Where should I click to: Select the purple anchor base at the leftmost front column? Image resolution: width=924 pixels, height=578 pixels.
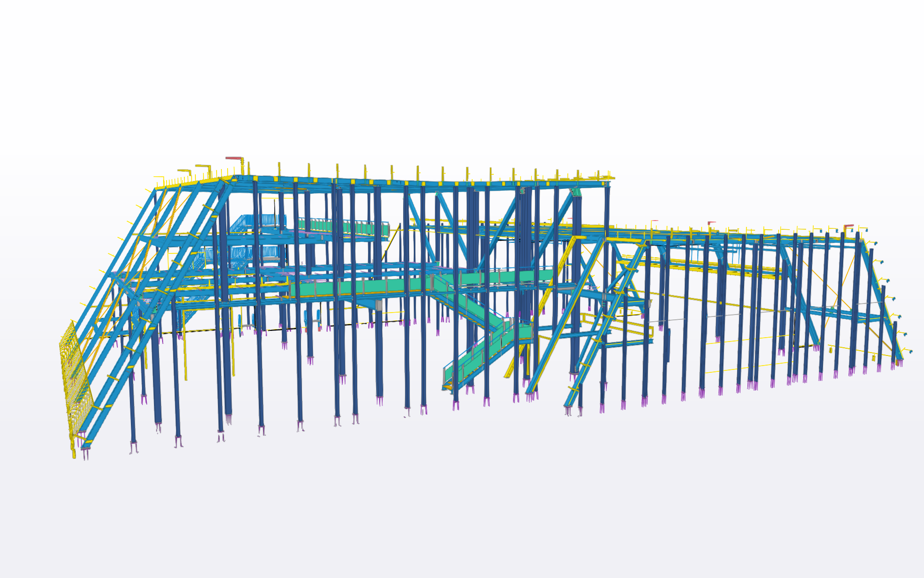click(134, 447)
